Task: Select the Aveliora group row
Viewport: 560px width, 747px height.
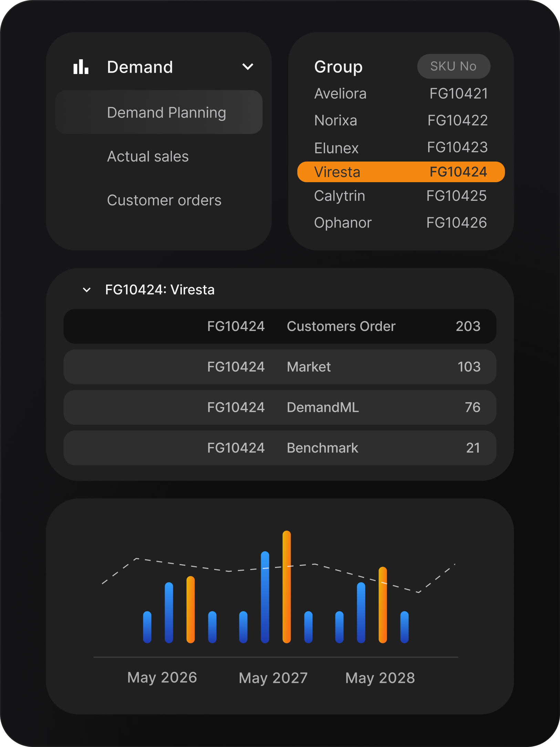Action: [x=401, y=94]
